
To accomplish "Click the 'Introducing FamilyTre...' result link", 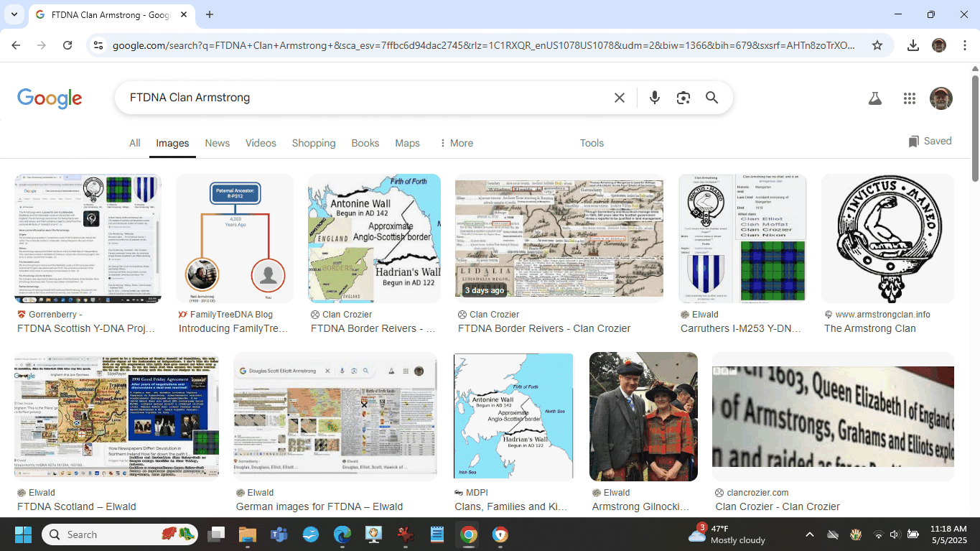I will click(x=233, y=328).
